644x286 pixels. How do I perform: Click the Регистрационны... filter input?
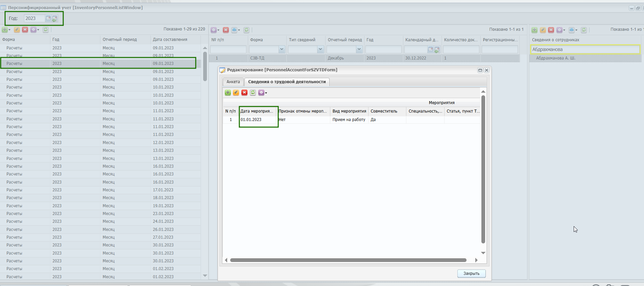coord(500,49)
